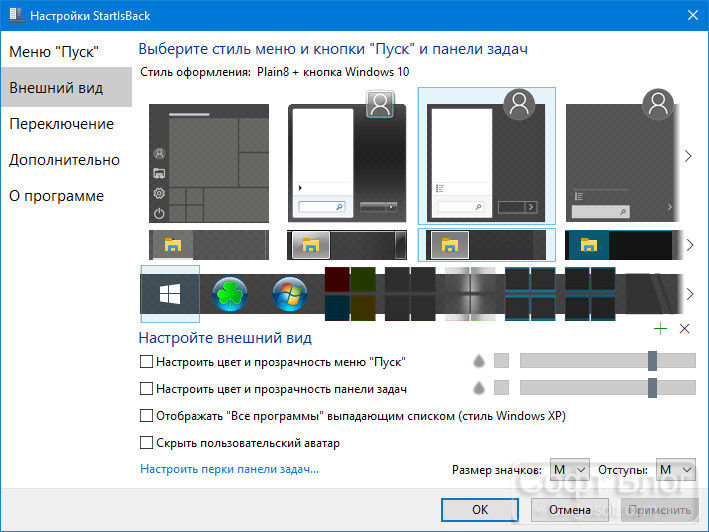Image resolution: width=709 pixels, height=532 pixels.
Task: Click the OK button
Action: (480, 510)
